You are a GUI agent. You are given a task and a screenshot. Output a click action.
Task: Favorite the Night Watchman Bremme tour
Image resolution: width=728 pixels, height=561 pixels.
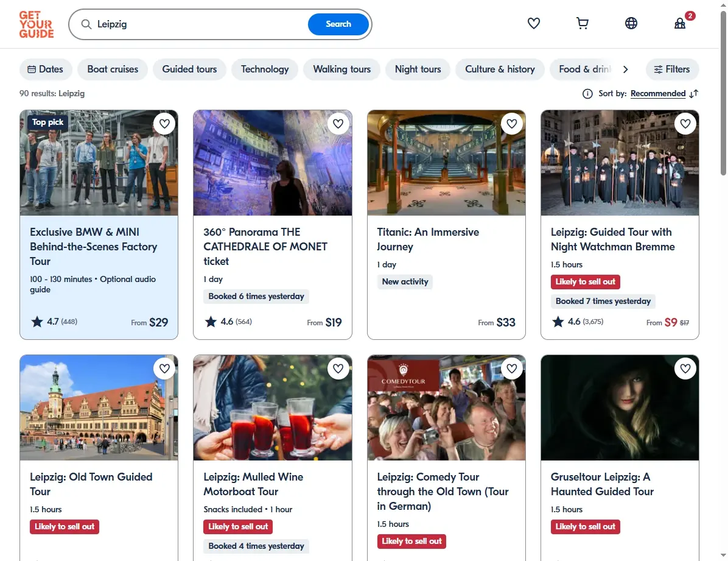[685, 124]
